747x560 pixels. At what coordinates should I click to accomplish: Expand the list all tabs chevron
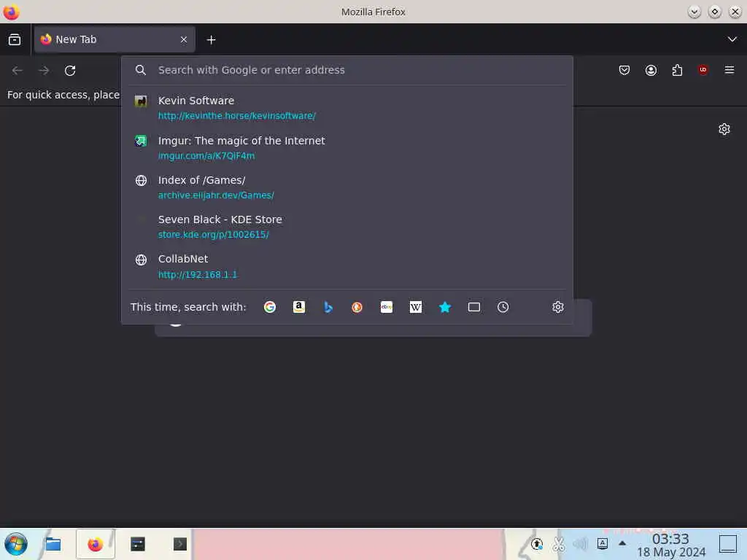pyautogui.click(x=732, y=39)
